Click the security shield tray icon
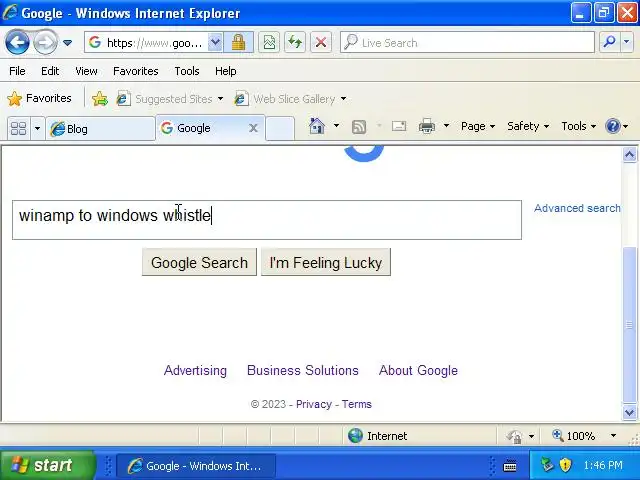This screenshot has width=640, height=480. 565,464
